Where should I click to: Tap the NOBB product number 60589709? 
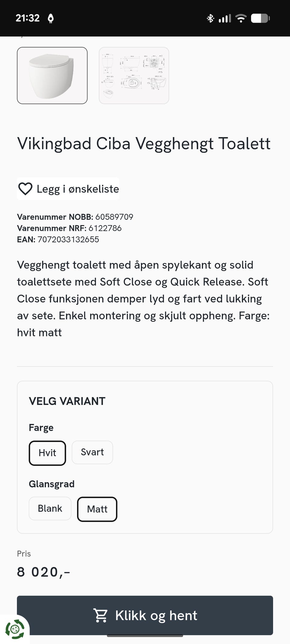point(114,217)
